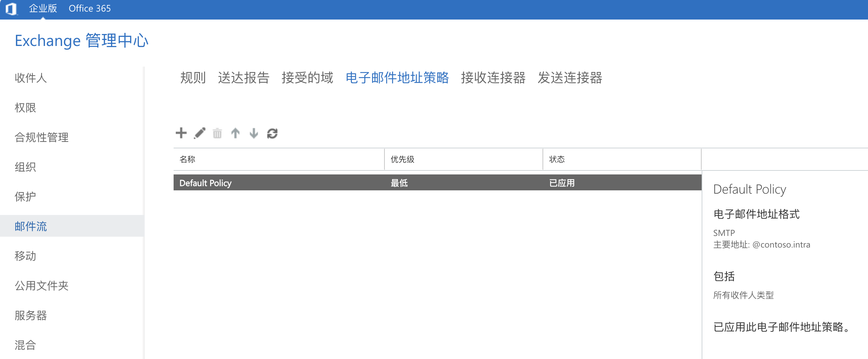Open the 企业版 header link

pos(43,8)
